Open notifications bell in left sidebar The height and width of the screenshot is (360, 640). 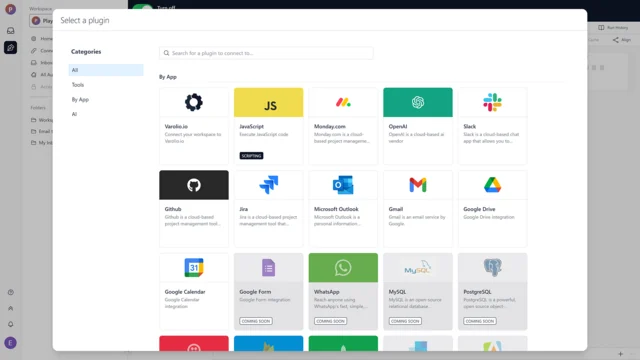(x=11, y=324)
